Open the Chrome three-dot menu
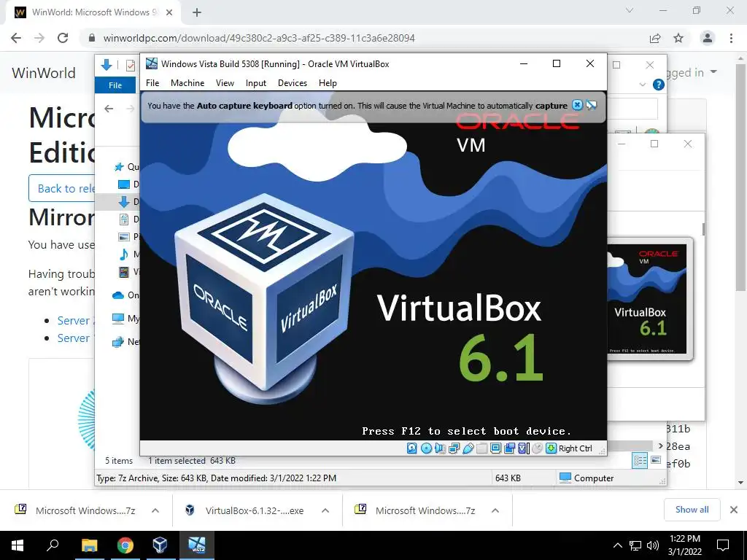This screenshot has width=747, height=560. [x=731, y=38]
